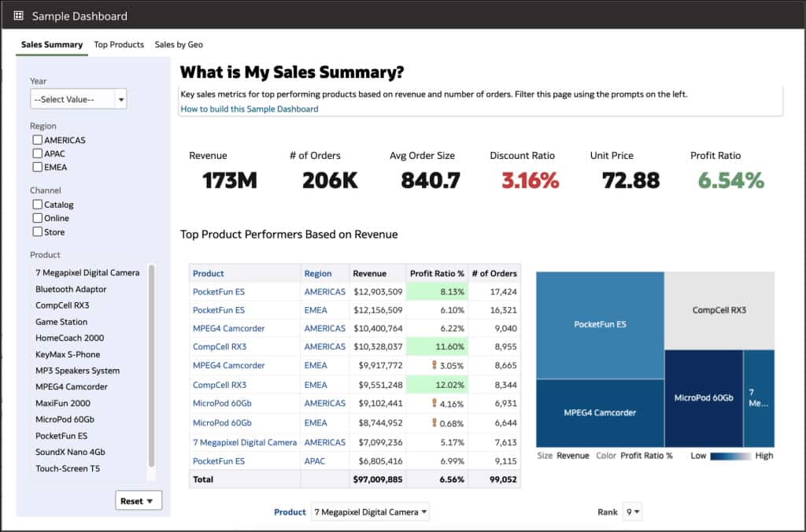The height and width of the screenshot is (532, 806).
Task: Open the Sales by Geo tab
Action: tap(179, 45)
